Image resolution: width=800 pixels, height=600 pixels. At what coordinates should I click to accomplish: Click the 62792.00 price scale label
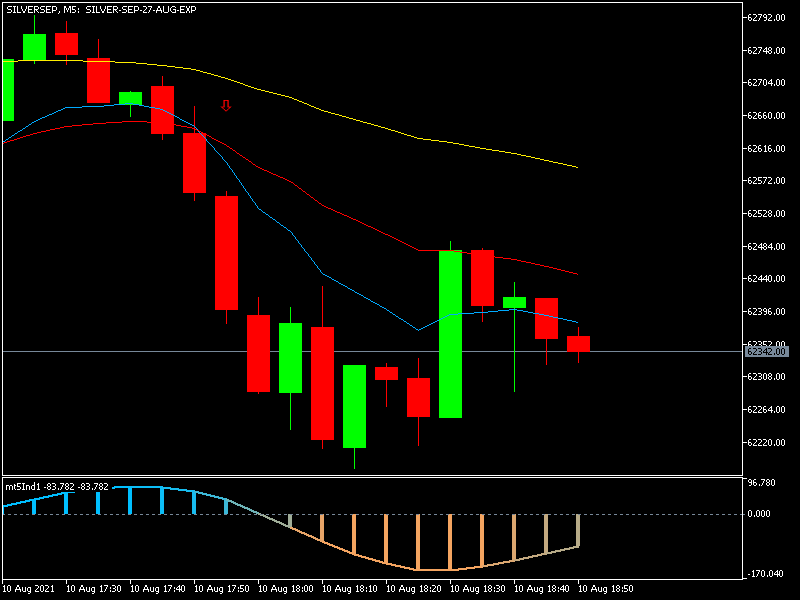pyautogui.click(x=766, y=17)
